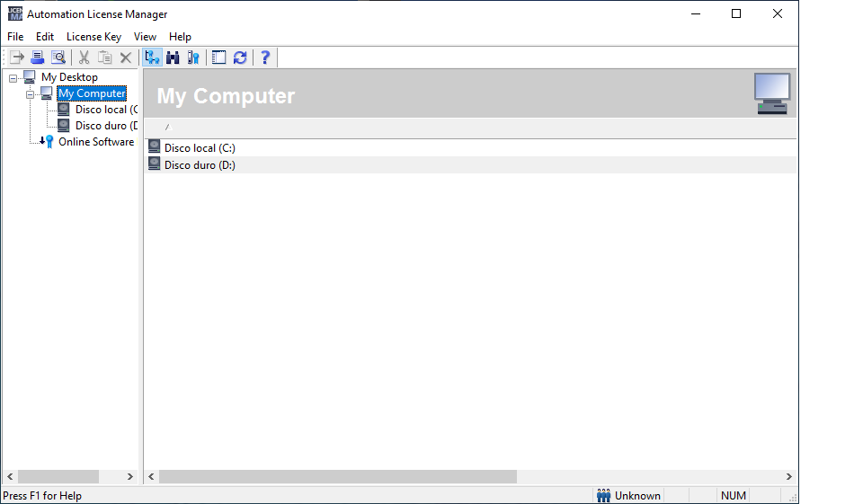
Task: Click the main panel horizontal scrollbar thumb
Action: click(x=337, y=476)
